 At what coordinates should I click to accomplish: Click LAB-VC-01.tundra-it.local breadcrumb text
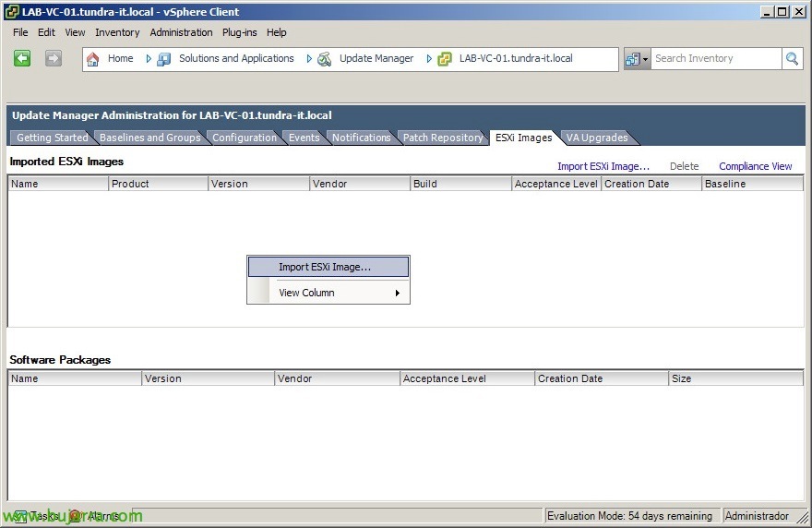coord(516,58)
